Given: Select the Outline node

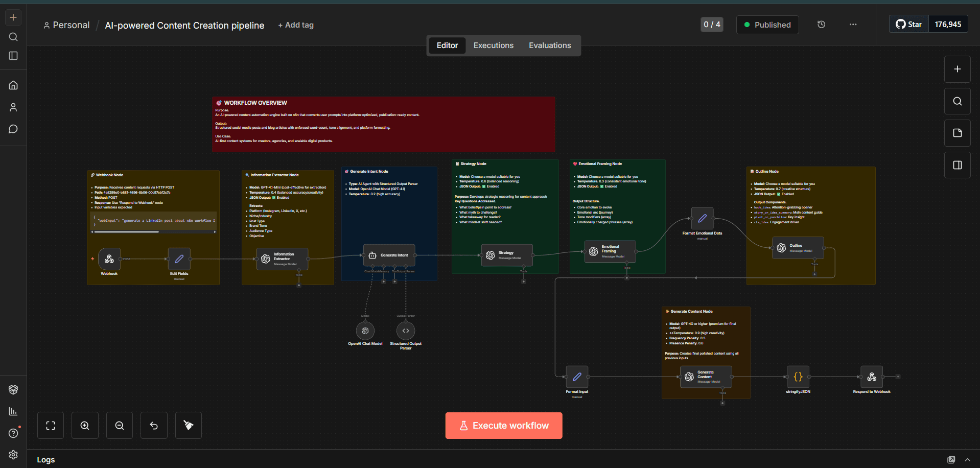Looking at the screenshot, I should pos(798,248).
